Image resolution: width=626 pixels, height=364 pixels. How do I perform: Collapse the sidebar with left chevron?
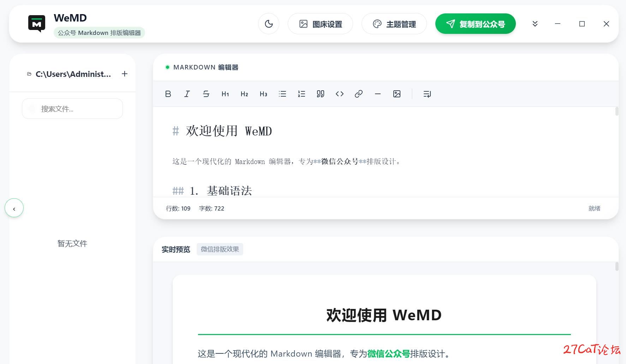tap(14, 208)
